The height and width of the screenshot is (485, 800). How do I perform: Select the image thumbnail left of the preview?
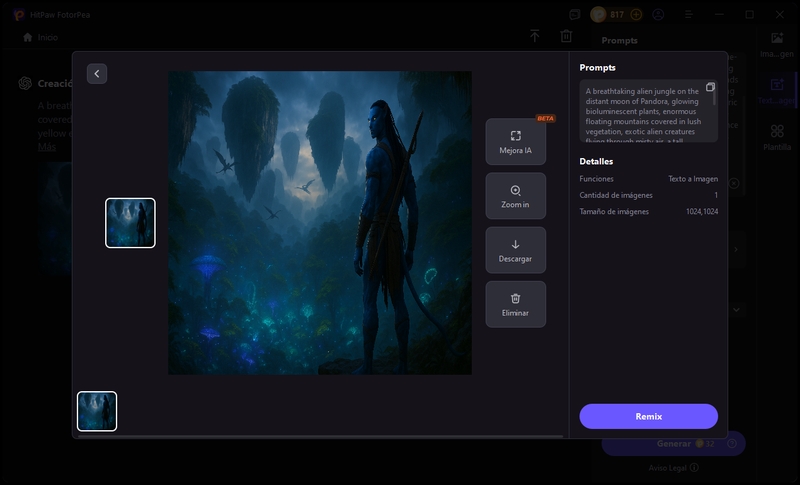[x=130, y=223]
